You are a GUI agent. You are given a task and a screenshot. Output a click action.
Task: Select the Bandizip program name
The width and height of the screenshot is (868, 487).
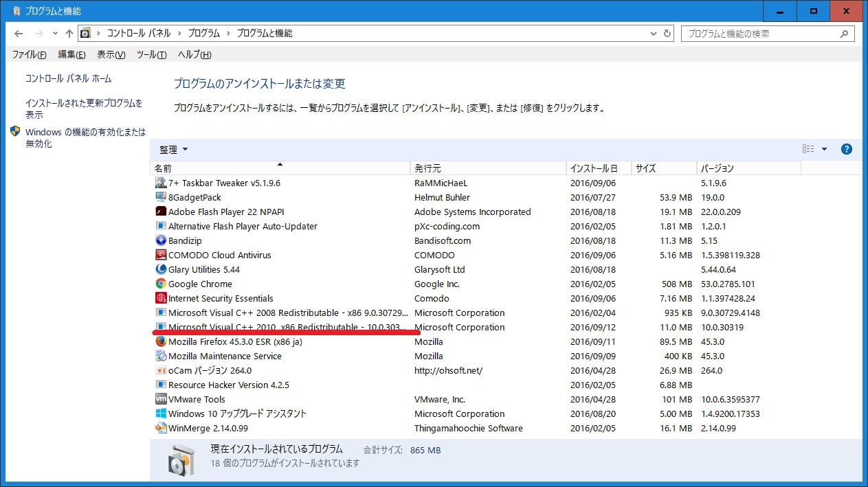185,241
